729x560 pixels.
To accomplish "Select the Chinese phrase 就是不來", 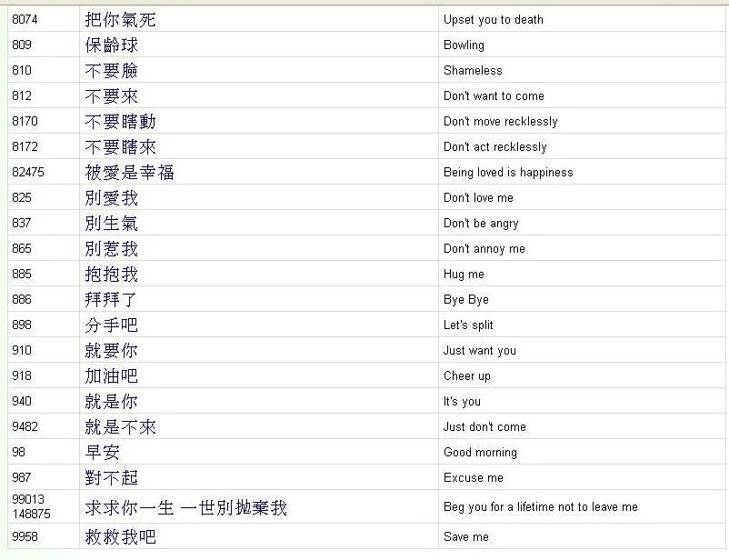I will pyautogui.click(x=120, y=427).
